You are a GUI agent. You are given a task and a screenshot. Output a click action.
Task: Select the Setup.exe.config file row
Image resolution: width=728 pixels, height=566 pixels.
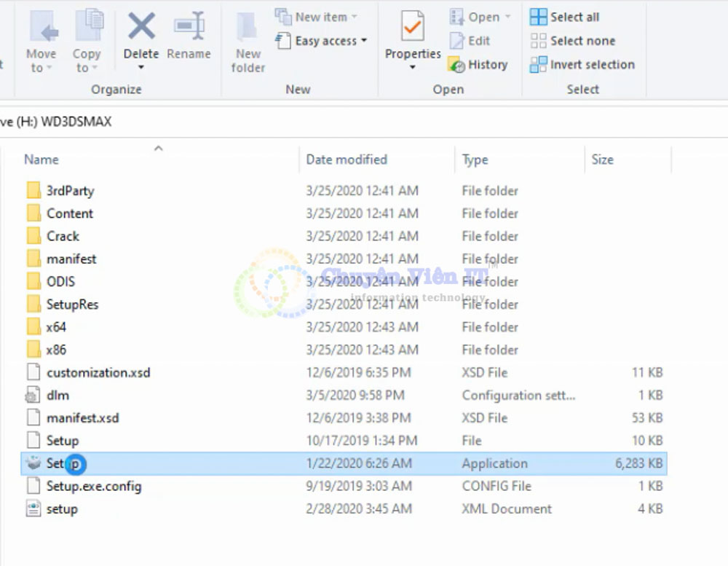94,486
